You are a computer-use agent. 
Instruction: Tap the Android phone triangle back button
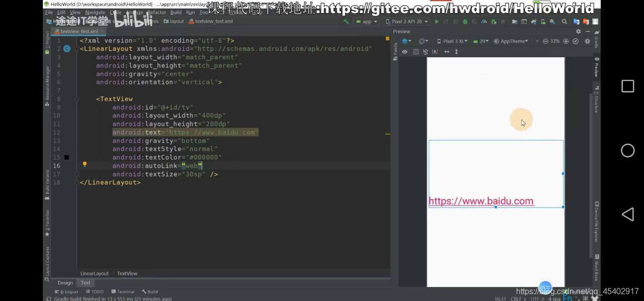(627, 214)
